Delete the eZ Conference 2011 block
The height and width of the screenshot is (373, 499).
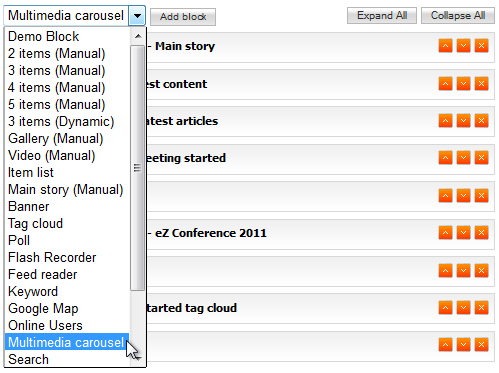481,233
